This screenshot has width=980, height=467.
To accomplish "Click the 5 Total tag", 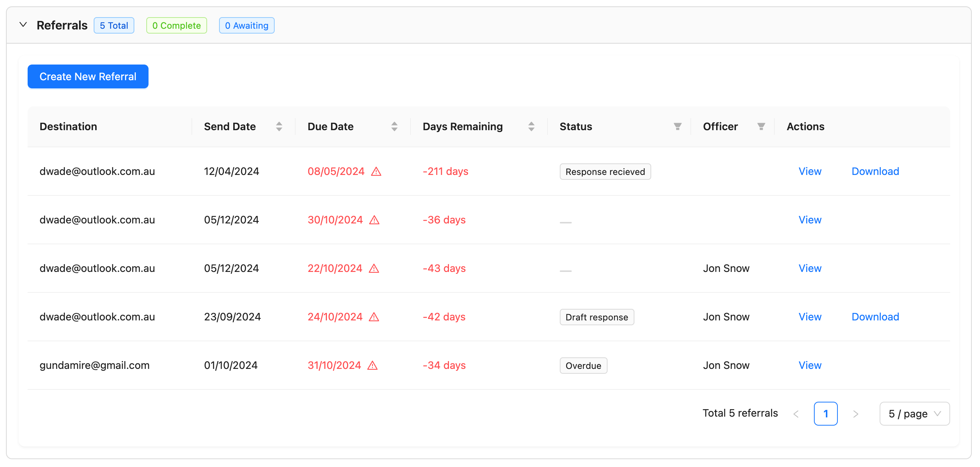I will click(x=114, y=25).
